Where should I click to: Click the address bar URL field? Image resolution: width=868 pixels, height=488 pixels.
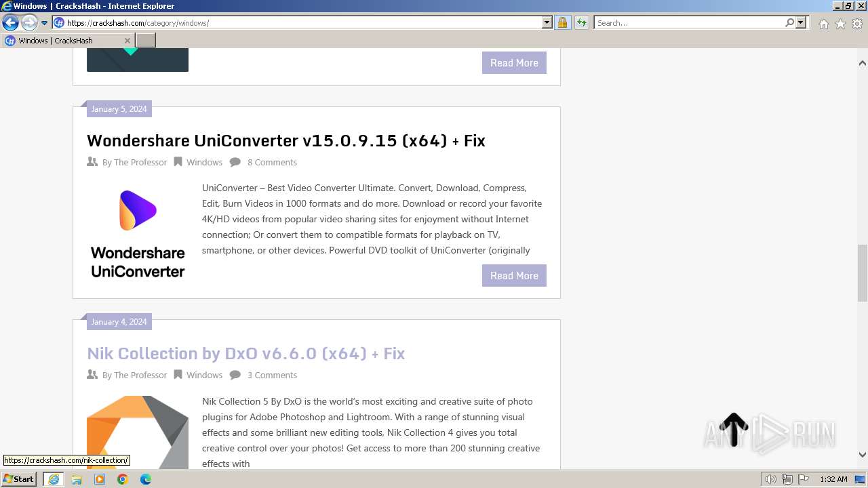[x=302, y=23]
